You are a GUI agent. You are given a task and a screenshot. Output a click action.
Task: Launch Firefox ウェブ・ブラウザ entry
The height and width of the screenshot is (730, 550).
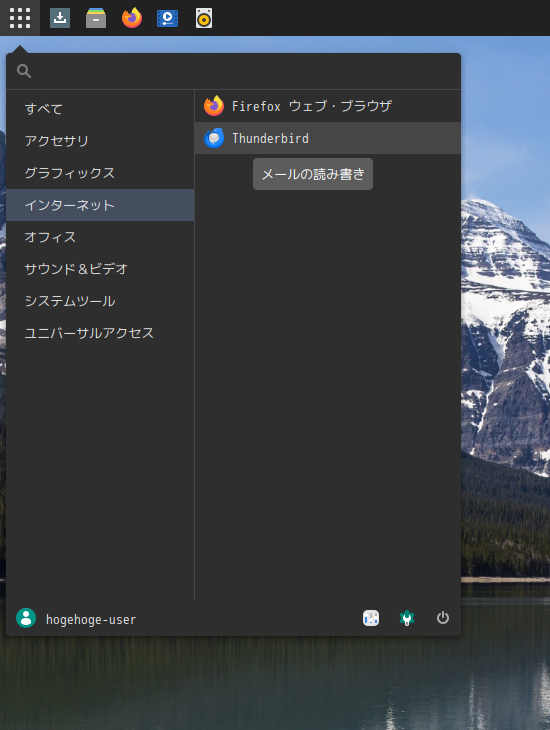(x=328, y=106)
